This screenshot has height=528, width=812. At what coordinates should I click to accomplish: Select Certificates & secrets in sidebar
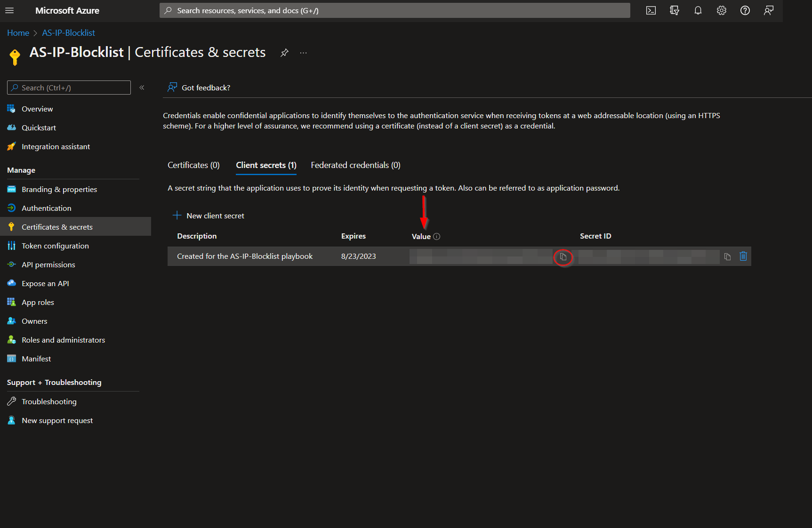(x=75, y=227)
